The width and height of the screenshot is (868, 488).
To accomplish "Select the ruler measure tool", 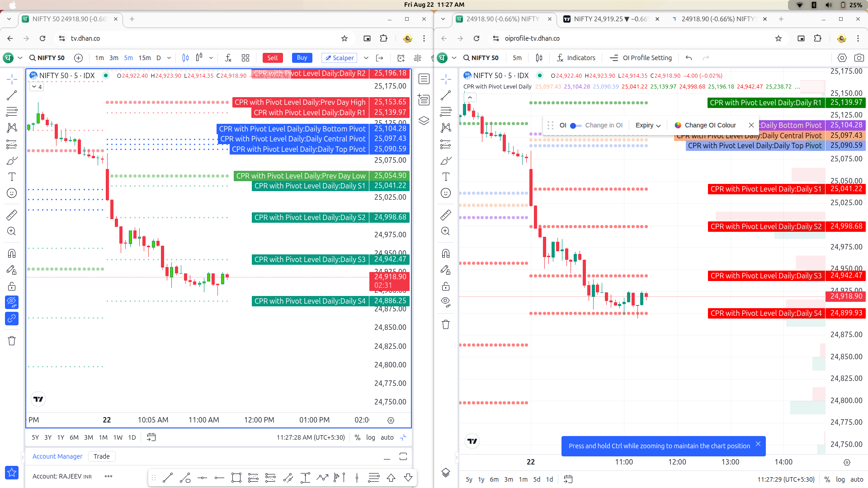I will (x=12, y=215).
